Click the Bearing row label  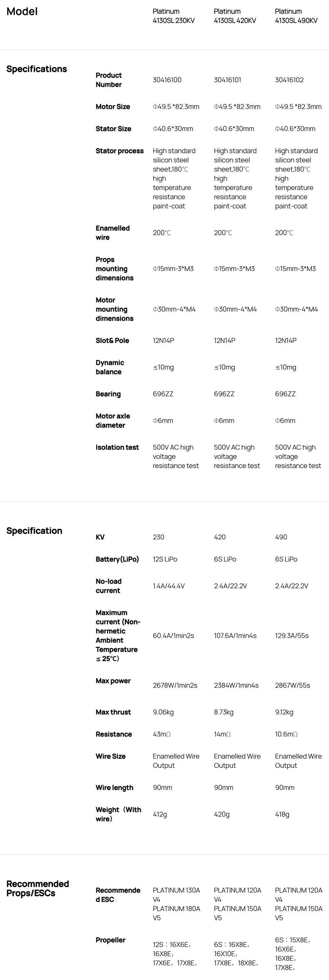[x=108, y=394]
